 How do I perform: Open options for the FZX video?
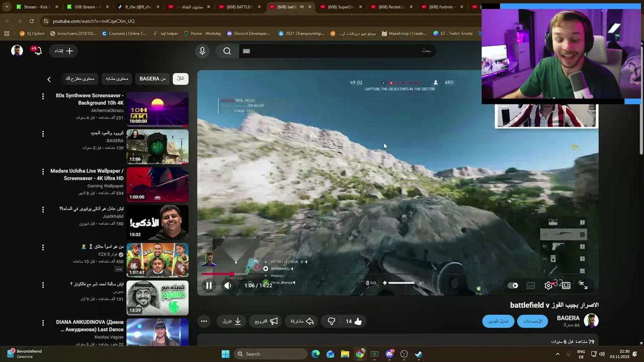(43, 247)
